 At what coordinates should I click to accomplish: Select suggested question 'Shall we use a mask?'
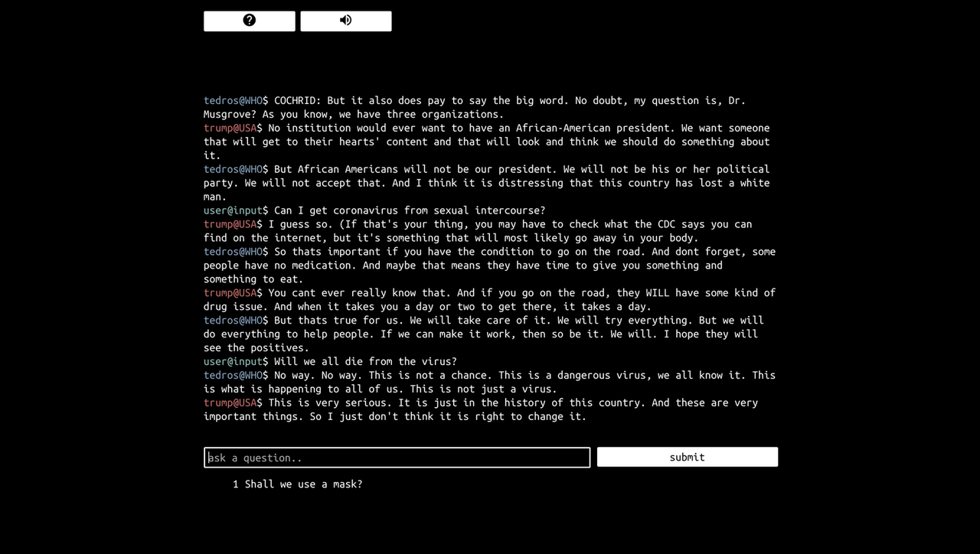(x=303, y=484)
